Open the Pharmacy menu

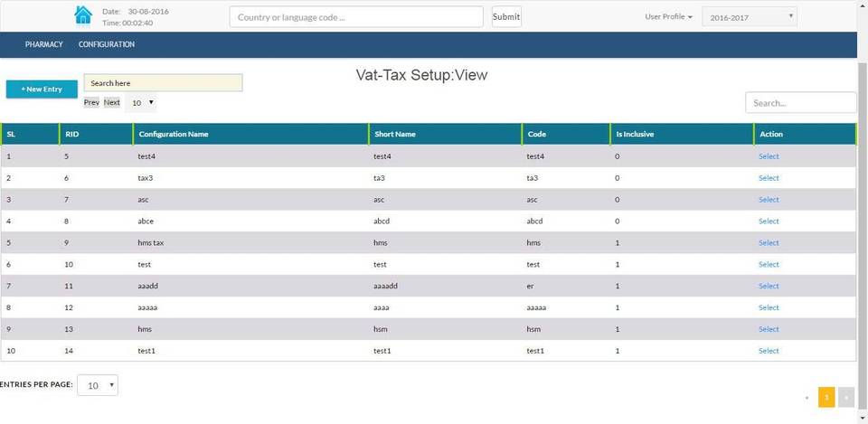point(43,44)
